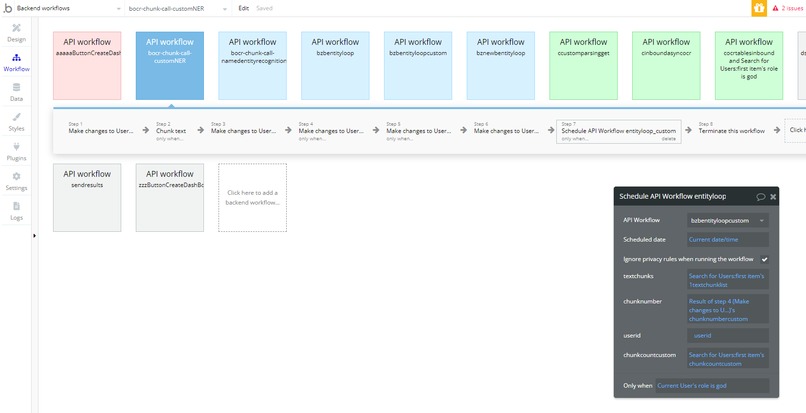This screenshot has height=413, width=806.
Task: Select the bocr-chunk-call-namedentityrecognition workflow card
Action: pos(252,66)
